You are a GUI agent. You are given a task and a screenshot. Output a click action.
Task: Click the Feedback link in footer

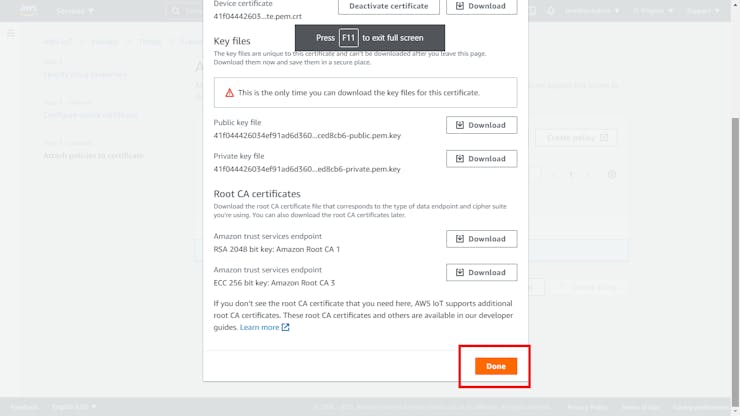(24, 407)
